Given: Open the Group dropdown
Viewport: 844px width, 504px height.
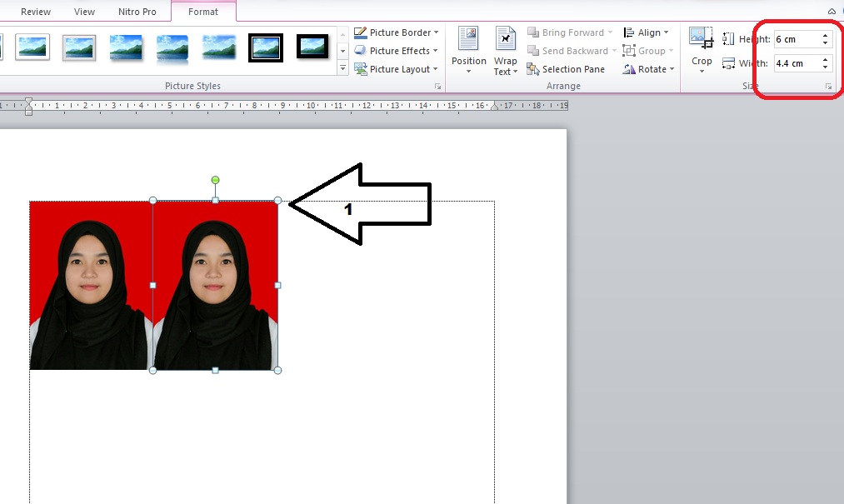Looking at the screenshot, I should pos(648,51).
